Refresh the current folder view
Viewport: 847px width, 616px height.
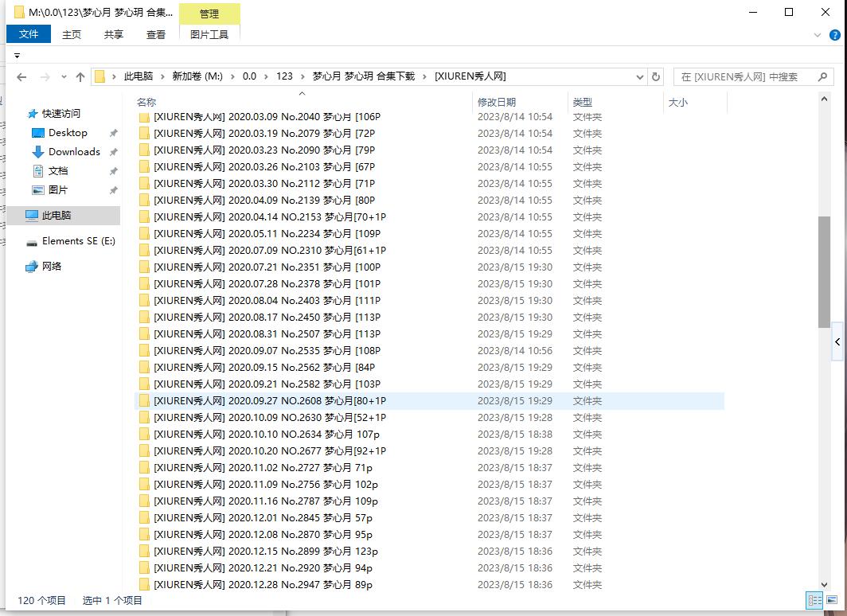tap(656, 76)
